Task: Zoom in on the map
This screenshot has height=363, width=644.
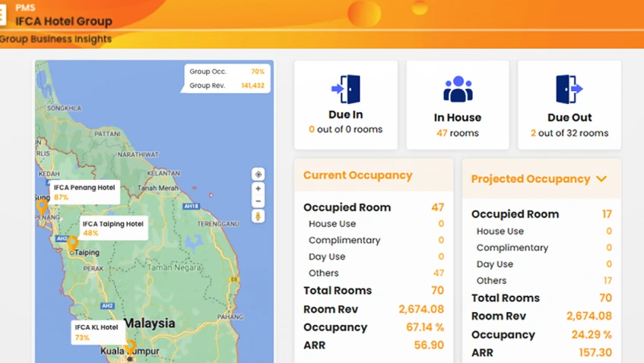Action: pos(258,188)
